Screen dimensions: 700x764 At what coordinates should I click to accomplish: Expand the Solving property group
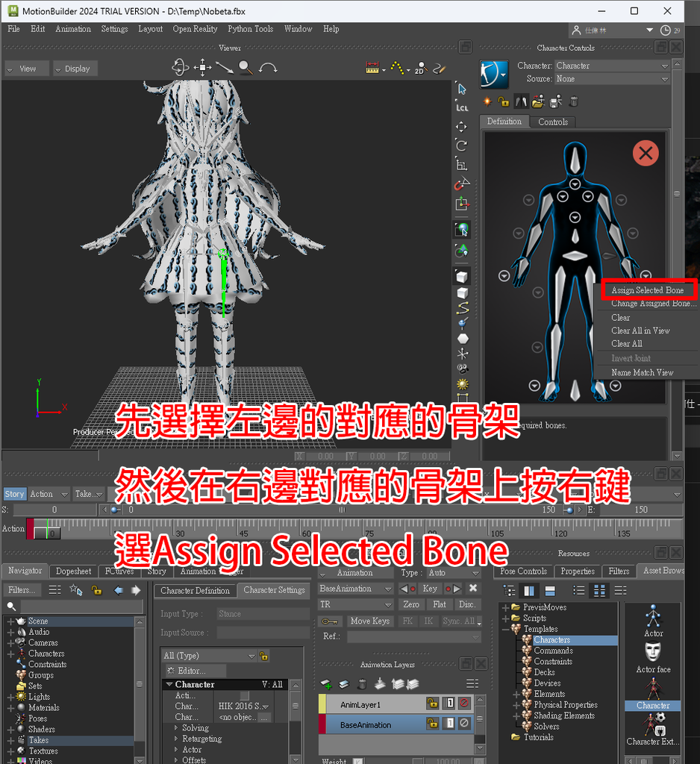click(176, 728)
